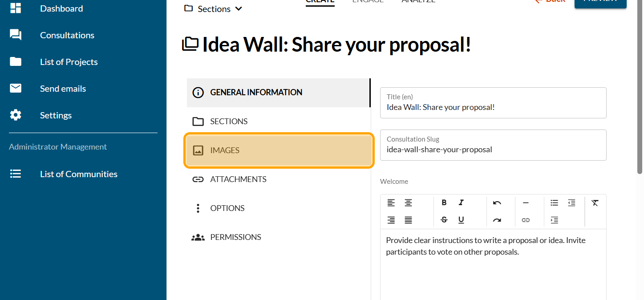Redo edit with the redo arrow

pos(497,220)
